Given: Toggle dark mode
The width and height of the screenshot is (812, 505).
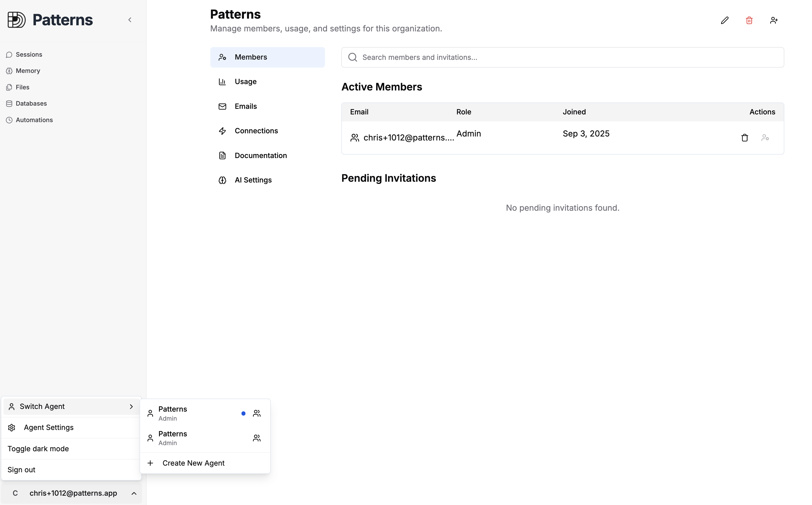Looking at the screenshot, I should coord(38,448).
